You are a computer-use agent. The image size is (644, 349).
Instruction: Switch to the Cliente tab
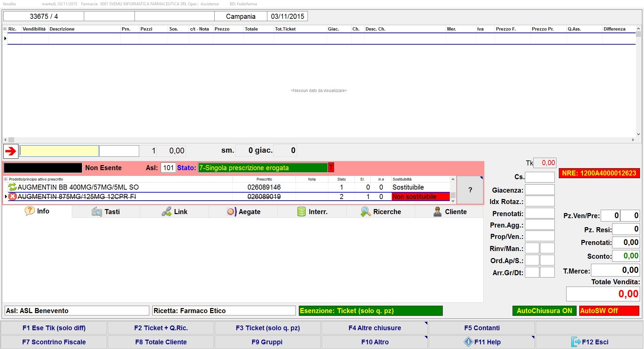pos(449,212)
